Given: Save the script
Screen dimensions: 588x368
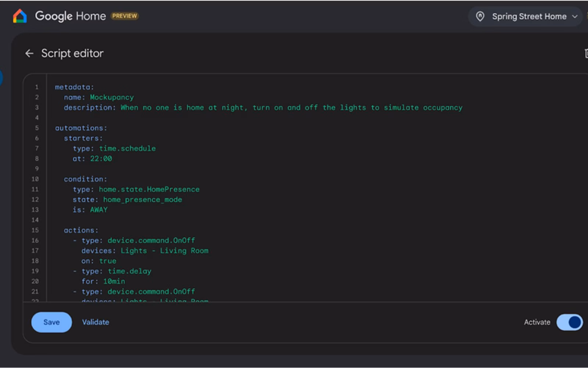Looking at the screenshot, I should tap(51, 322).
